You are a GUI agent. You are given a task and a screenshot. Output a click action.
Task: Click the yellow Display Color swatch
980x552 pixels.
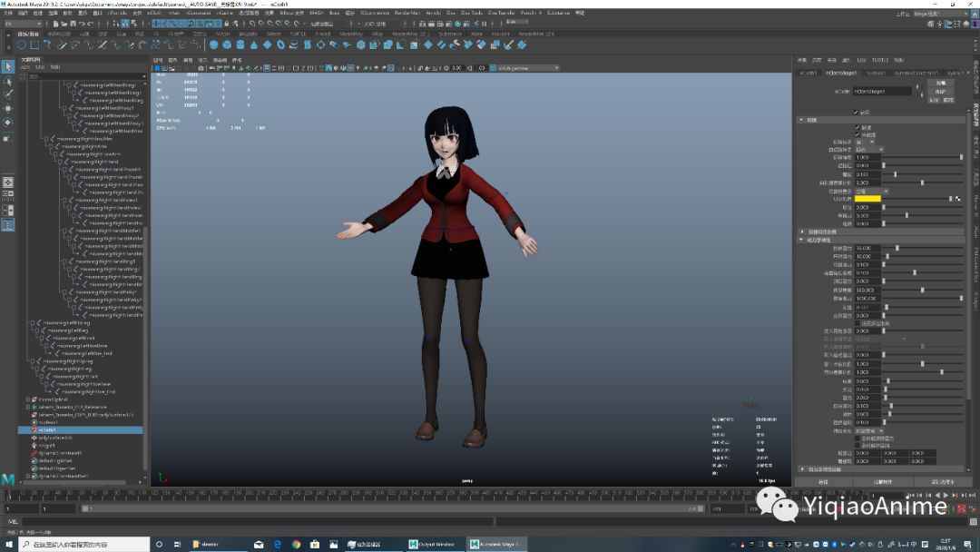[867, 199]
